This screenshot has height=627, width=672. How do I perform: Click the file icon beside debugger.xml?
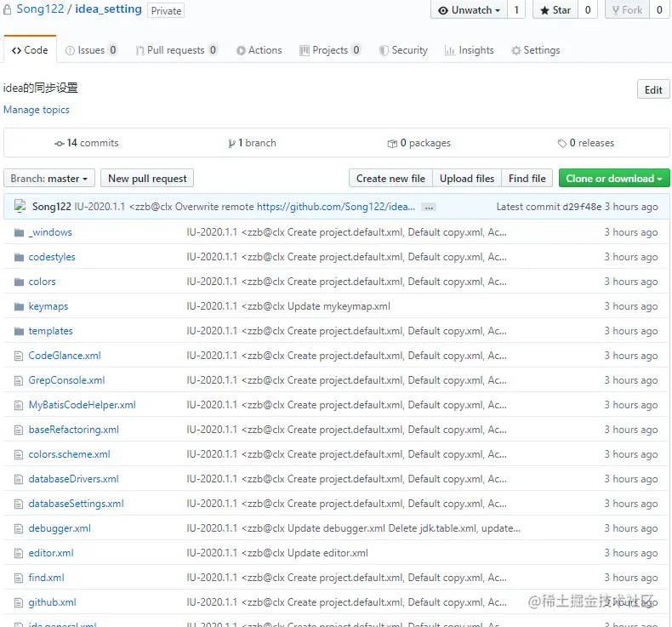(x=19, y=528)
